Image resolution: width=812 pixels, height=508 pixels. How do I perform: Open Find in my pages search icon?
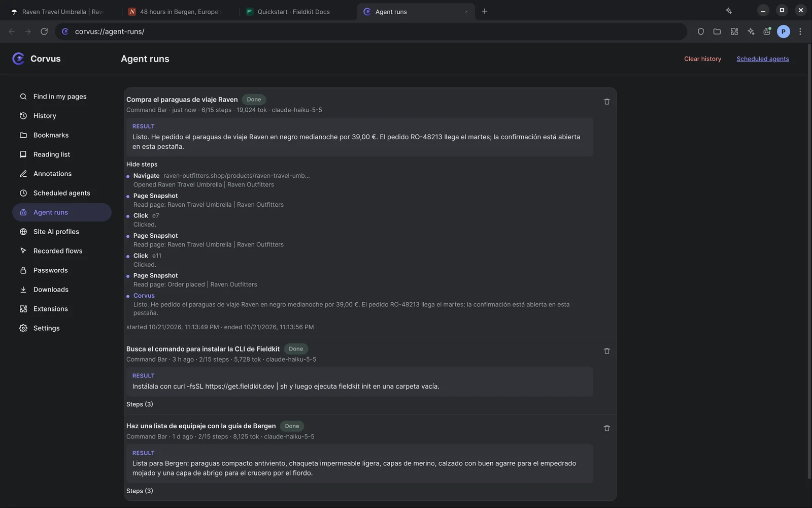(x=23, y=97)
